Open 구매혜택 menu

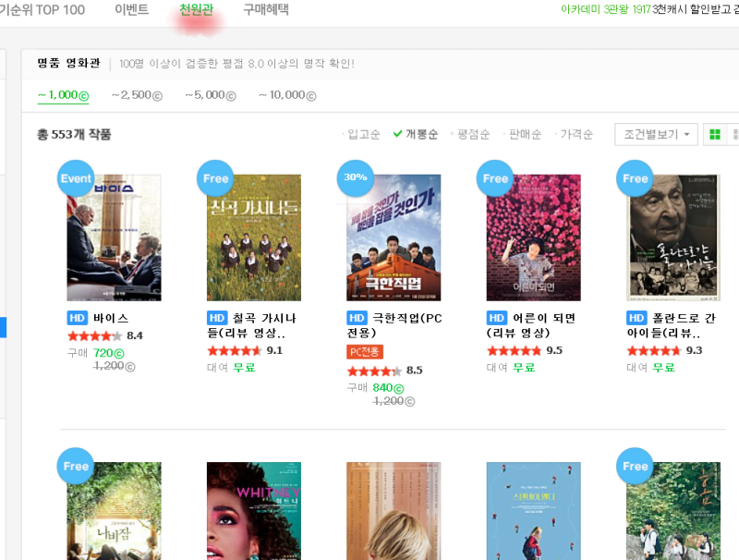point(266,10)
